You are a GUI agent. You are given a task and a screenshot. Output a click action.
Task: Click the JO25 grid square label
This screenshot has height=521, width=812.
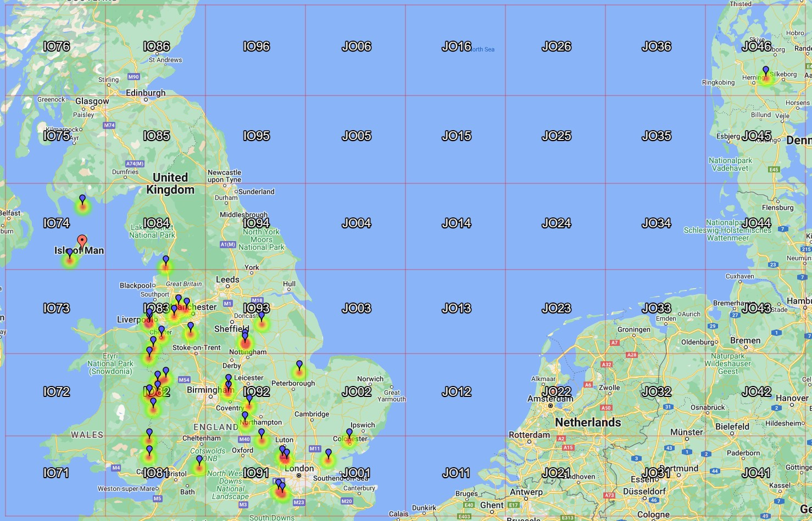point(557,136)
